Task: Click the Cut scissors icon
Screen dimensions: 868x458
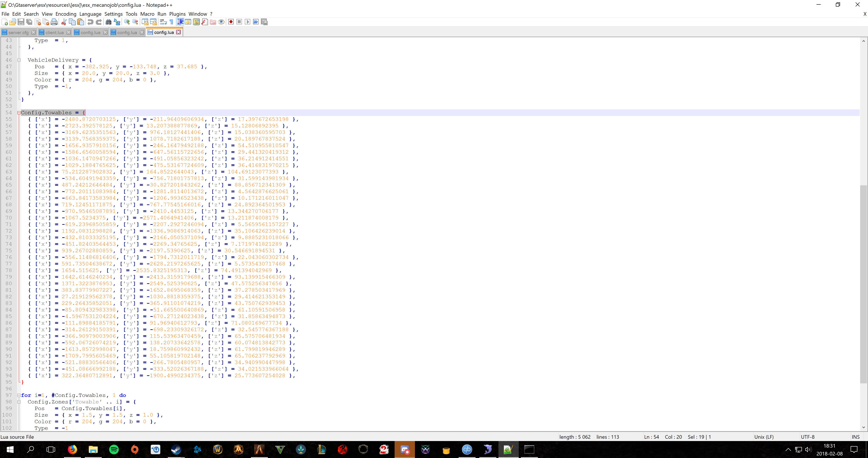Action: 64,22
